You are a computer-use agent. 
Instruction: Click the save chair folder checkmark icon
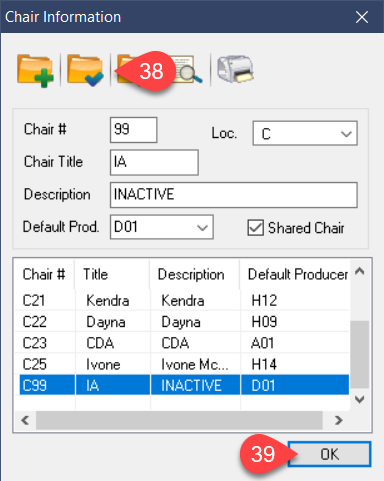point(85,70)
